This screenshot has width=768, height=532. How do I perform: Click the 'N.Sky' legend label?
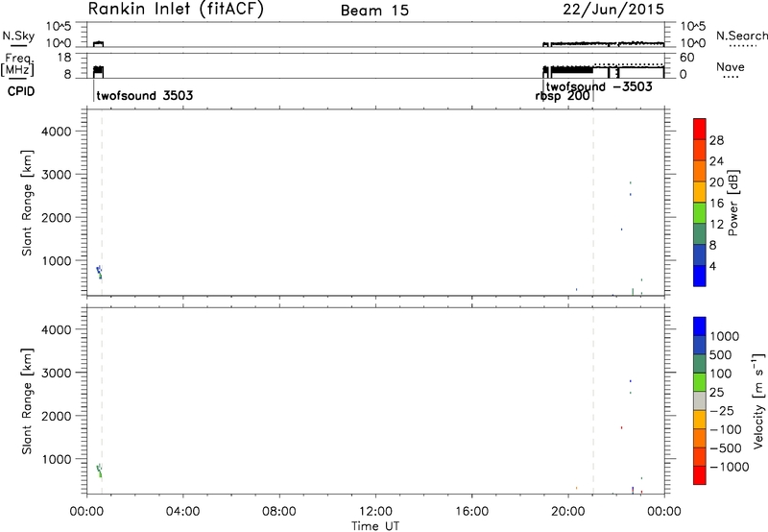pyautogui.click(x=18, y=36)
